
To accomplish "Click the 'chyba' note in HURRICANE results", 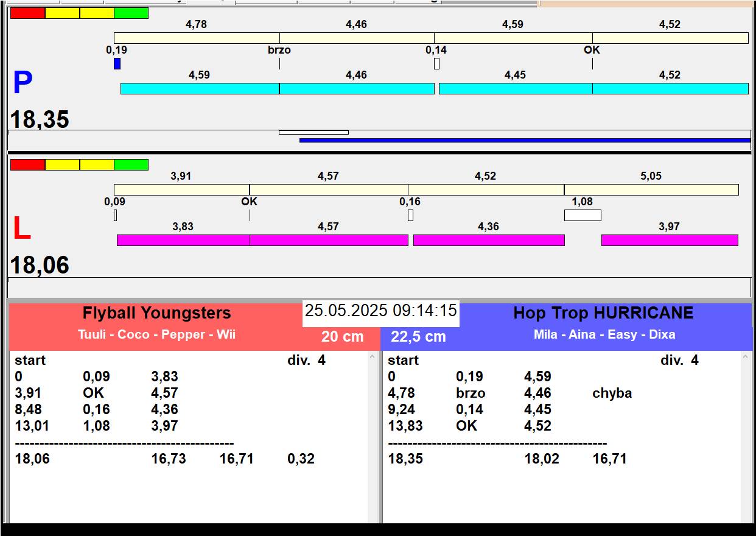I will 612,393.
